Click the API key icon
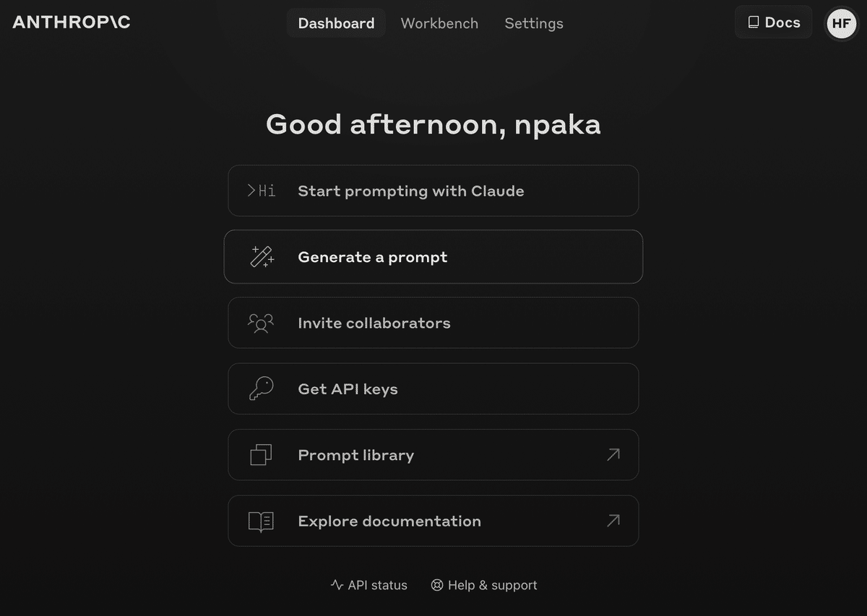The image size is (867, 616). pyautogui.click(x=261, y=389)
